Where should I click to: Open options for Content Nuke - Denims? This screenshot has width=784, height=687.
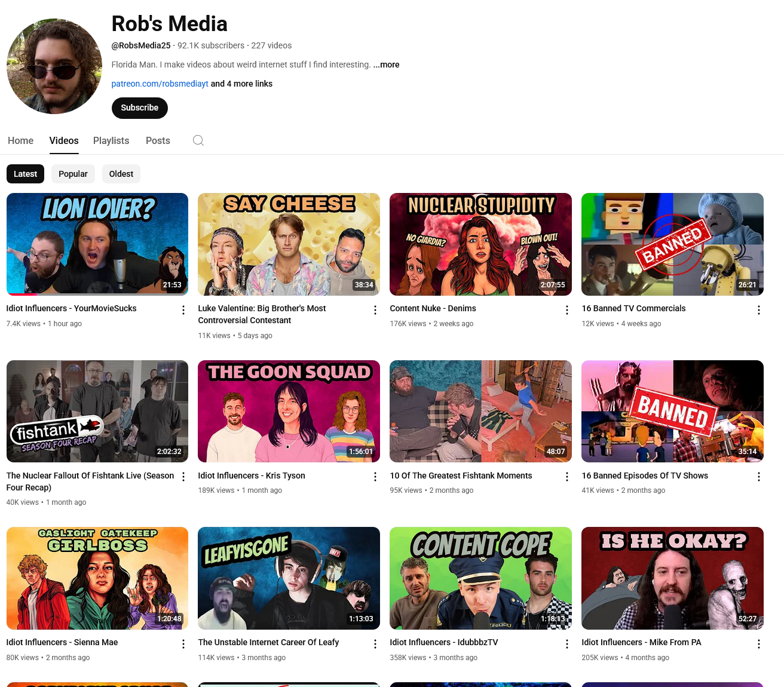567,310
